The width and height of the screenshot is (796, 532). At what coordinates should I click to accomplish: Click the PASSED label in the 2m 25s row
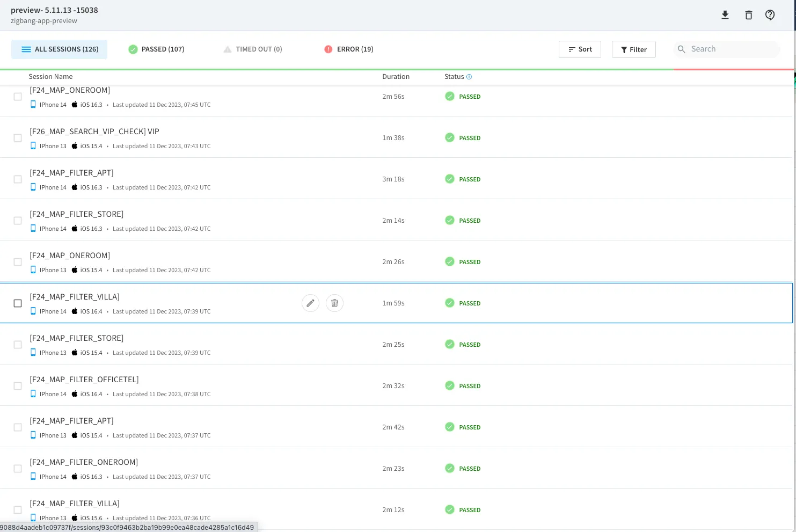470,345
